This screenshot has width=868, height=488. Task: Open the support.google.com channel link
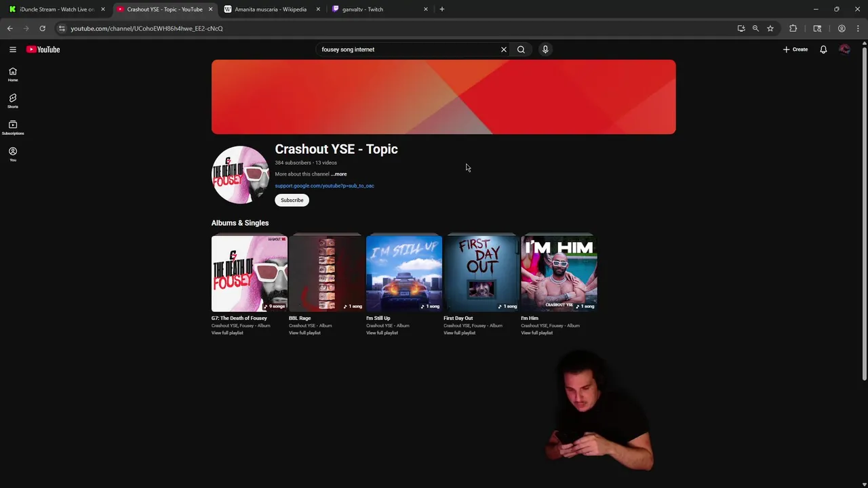[324, 186]
